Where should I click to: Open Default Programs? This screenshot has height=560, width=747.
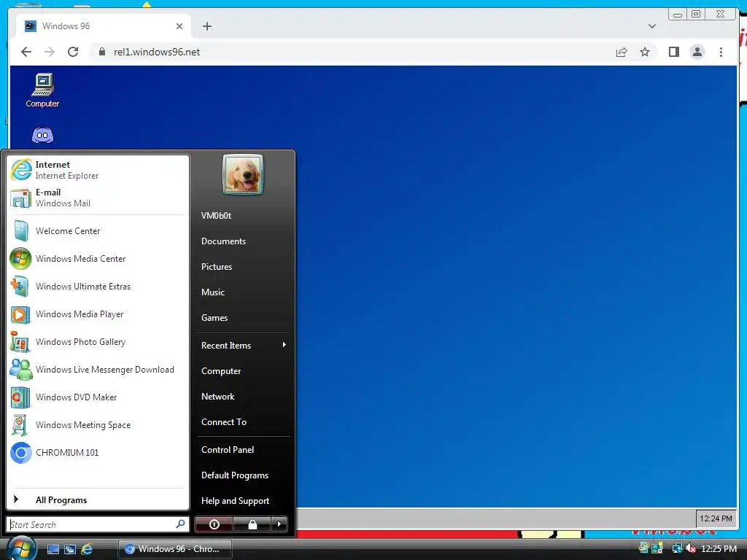(x=243, y=475)
